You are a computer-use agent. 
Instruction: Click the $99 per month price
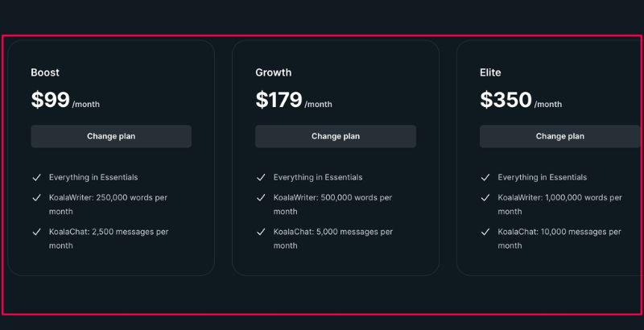point(64,101)
